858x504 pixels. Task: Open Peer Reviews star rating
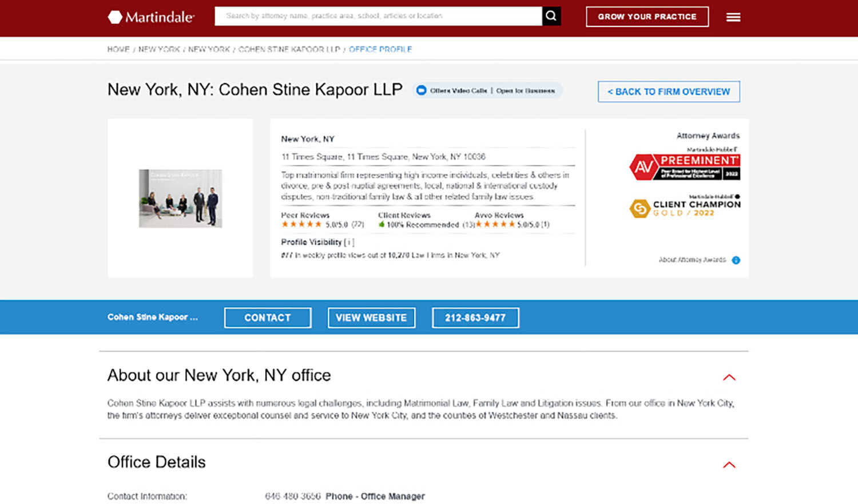coord(301,225)
